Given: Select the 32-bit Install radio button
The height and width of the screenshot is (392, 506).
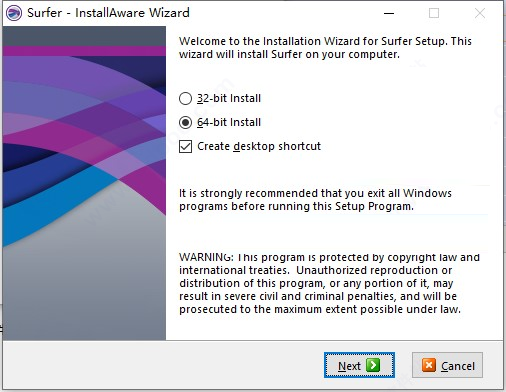Looking at the screenshot, I should pyautogui.click(x=185, y=99).
